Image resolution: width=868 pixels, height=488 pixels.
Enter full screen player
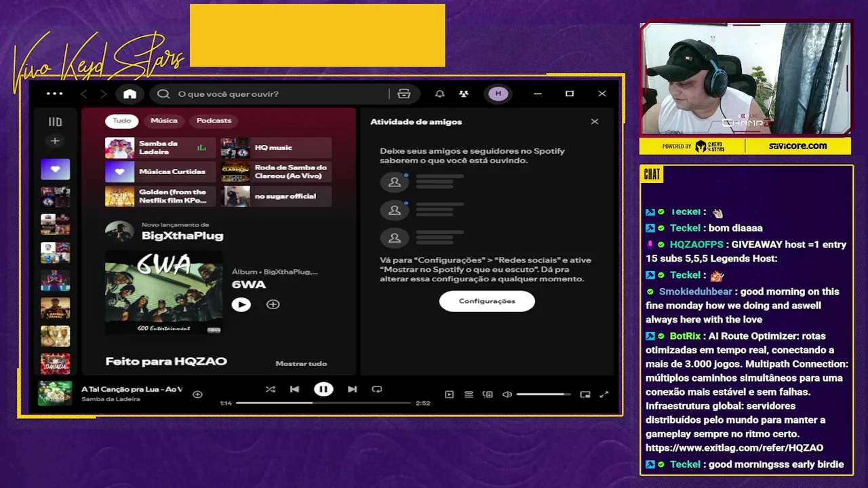[604, 394]
